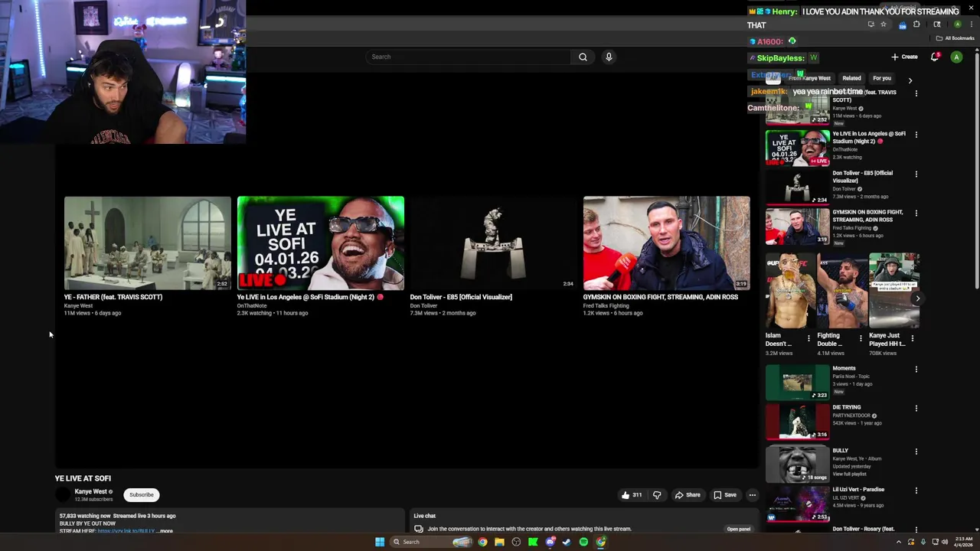Image resolution: width=980 pixels, height=551 pixels.
Task: Click the Windows taskbar Search box
Action: 433,542
